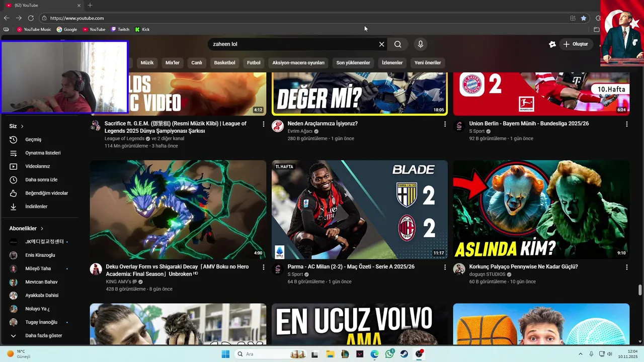Open Beğendiğim videolar in the sidebar
The image size is (644, 362).
[x=39, y=193]
